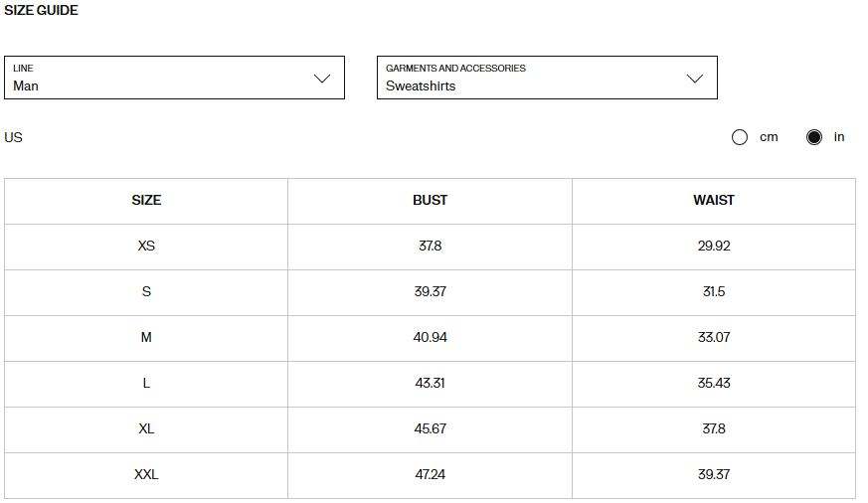The image size is (868, 503).
Task: Click the 35.43 waist value for L
Action: pyautogui.click(x=713, y=384)
